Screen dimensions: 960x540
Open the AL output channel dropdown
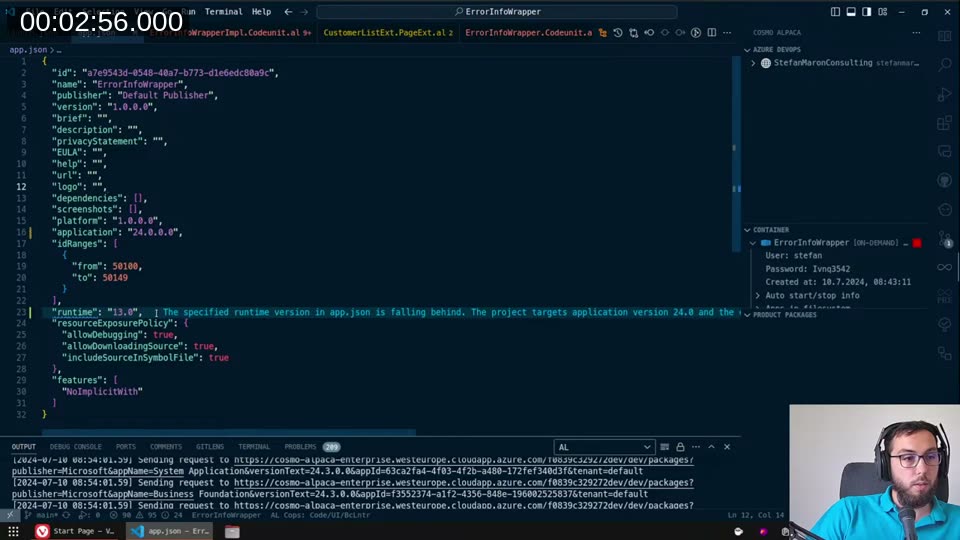604,448
